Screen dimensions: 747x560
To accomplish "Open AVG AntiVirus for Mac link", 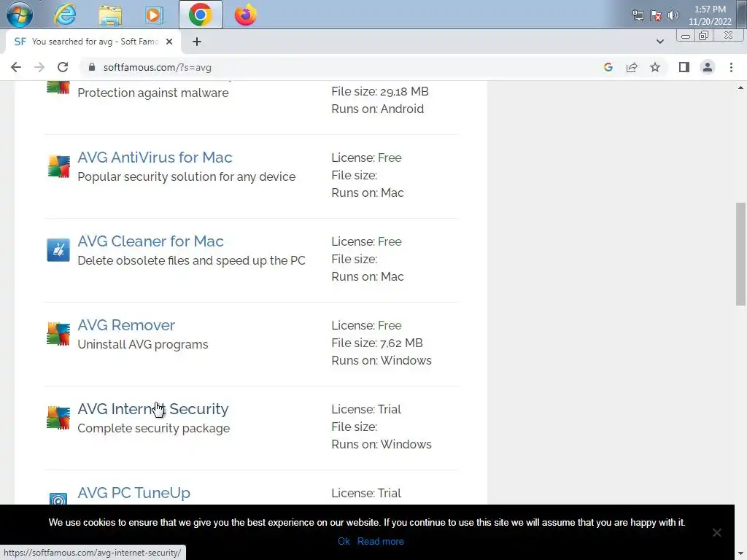I will pos(155,157).
